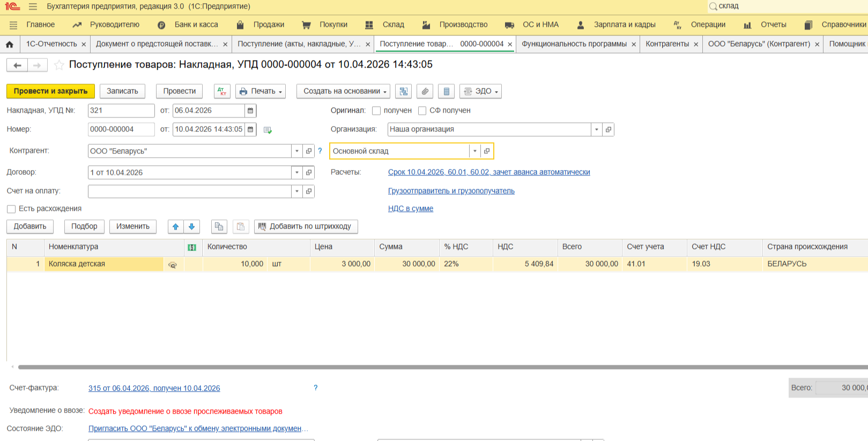Paste rows using the paste icon
The height and width of the screenshot is (441, 868).
click(x=240, y=226)
